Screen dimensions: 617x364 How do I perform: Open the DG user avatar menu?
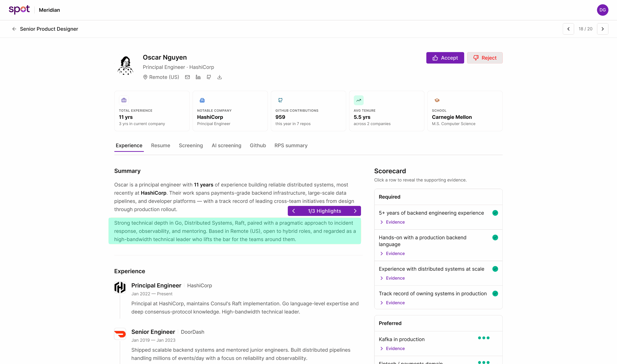pos(603,10)
